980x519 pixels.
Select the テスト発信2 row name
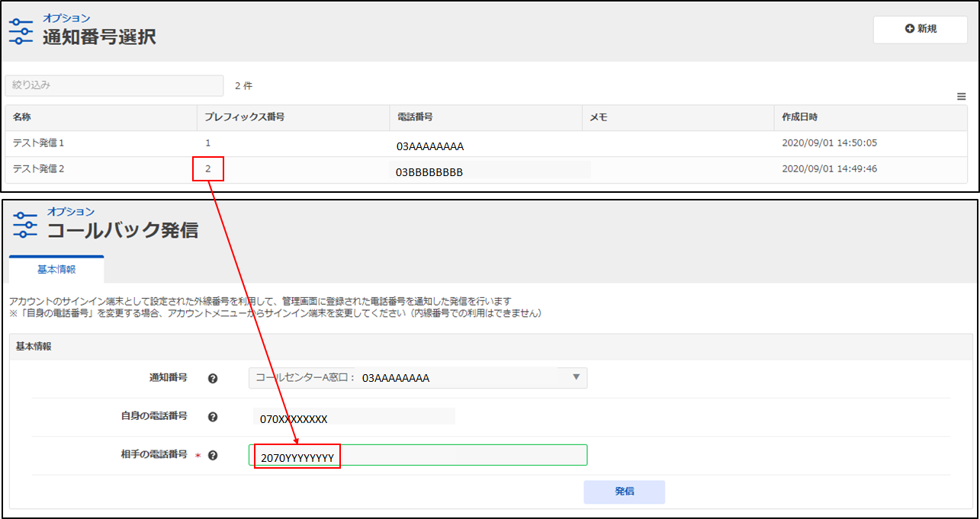(38, 169)
